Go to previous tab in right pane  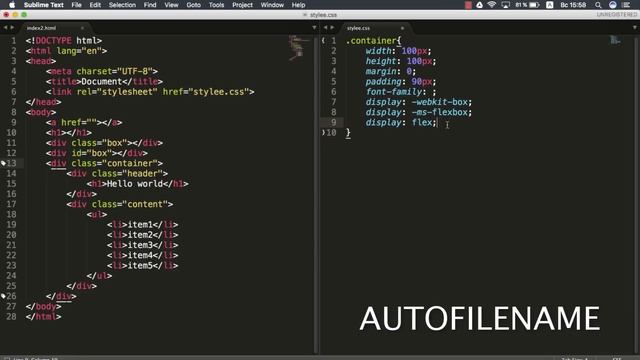point(325,27)
